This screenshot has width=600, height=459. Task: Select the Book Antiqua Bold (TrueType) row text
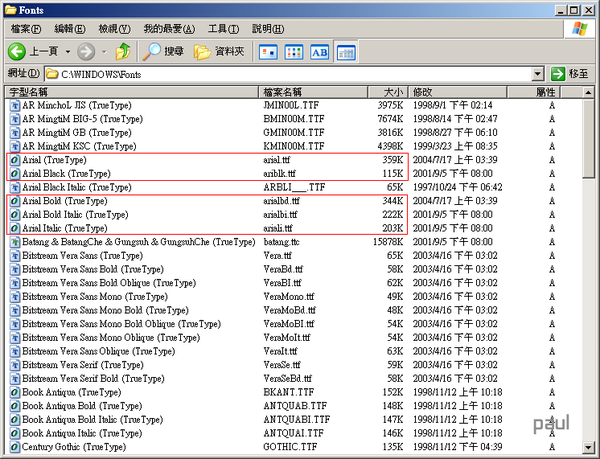point(82,406)
